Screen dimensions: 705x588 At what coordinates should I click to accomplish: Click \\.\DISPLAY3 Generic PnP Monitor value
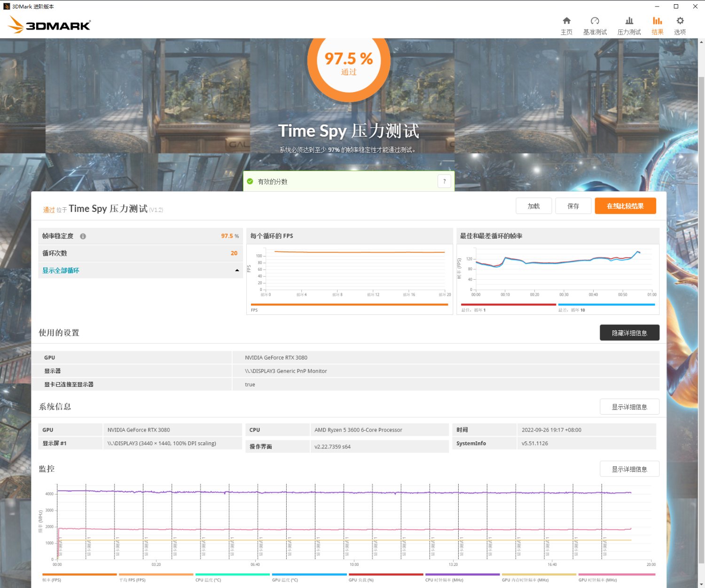click(286, 371)
